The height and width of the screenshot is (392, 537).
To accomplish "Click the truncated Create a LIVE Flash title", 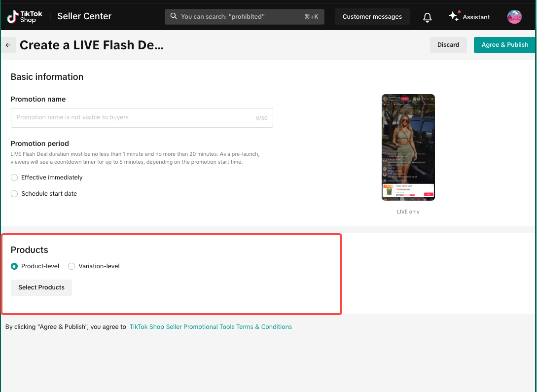I will tap(91, 45).
